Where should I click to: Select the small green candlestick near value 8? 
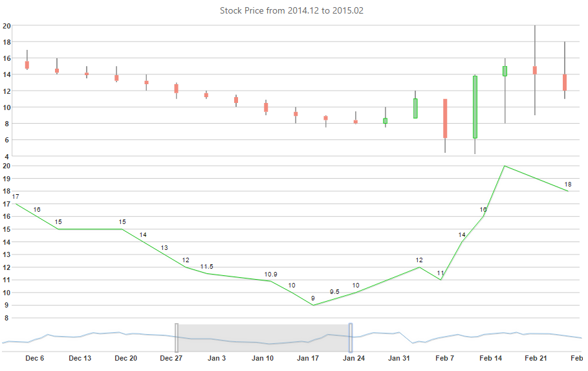[x=386, y=121]
